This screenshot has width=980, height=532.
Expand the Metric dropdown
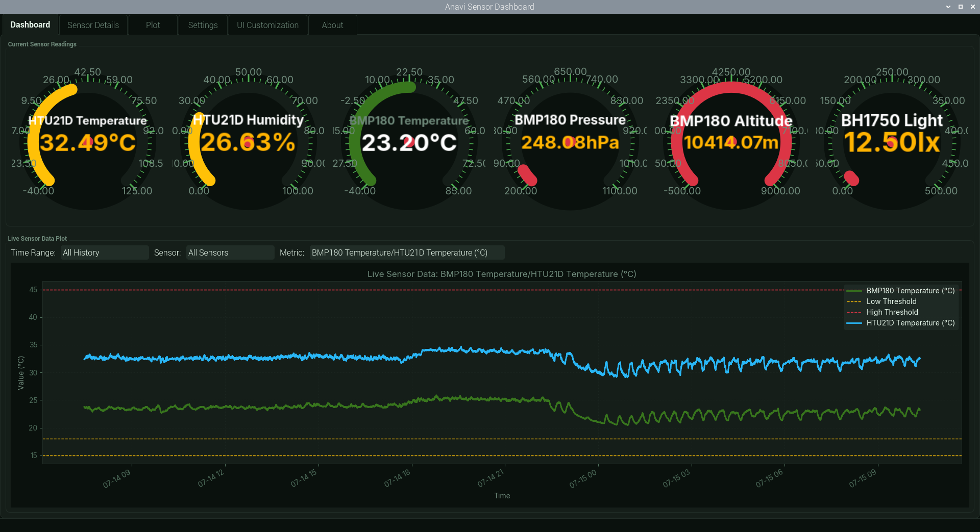point(407,252)
